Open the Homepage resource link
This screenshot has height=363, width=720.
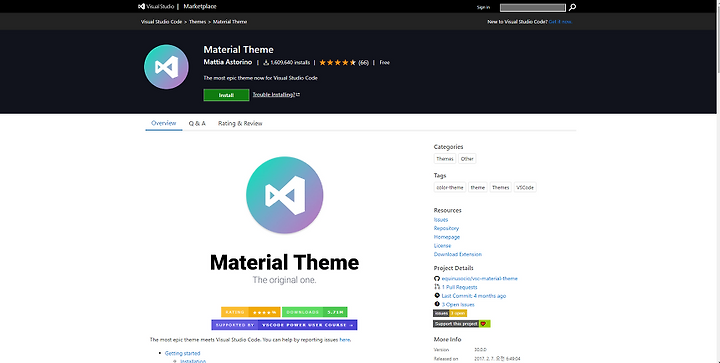click(x=447, y=237)
